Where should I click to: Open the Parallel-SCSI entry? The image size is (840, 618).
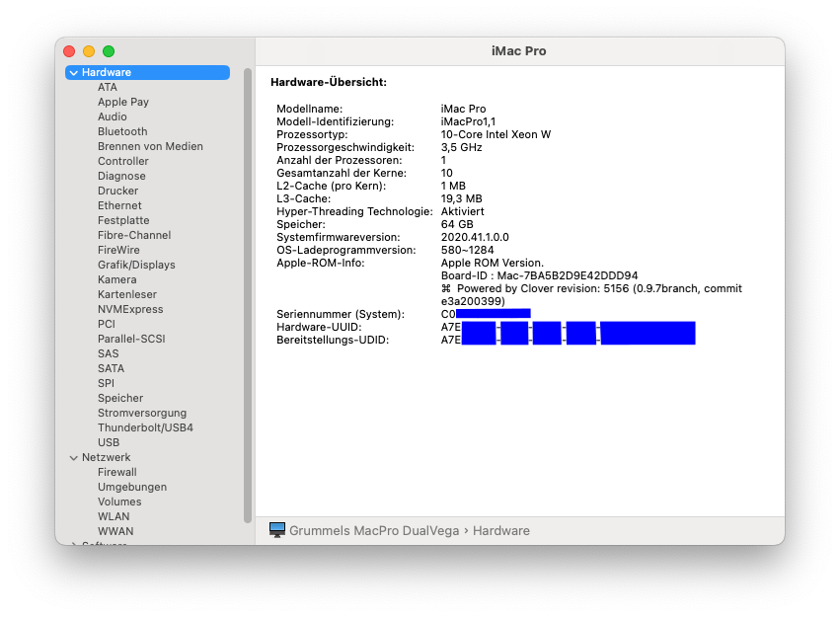click(131, 339)
